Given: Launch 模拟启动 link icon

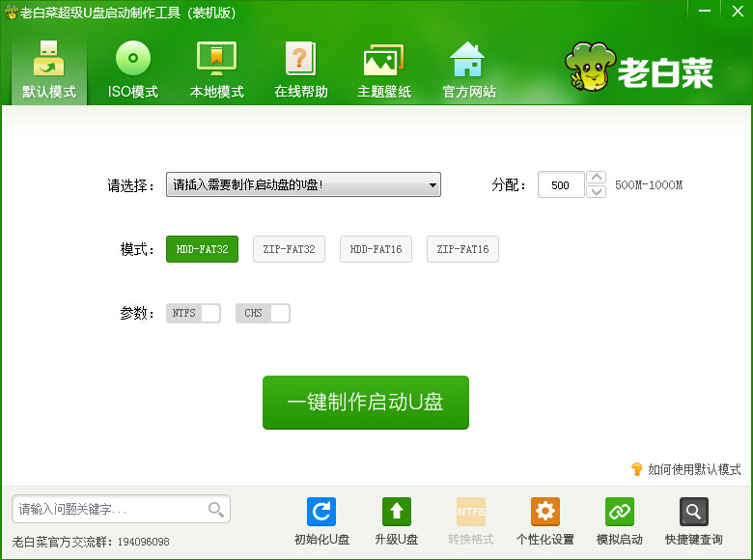Looking at the screenshot, I should click(619, 512).
